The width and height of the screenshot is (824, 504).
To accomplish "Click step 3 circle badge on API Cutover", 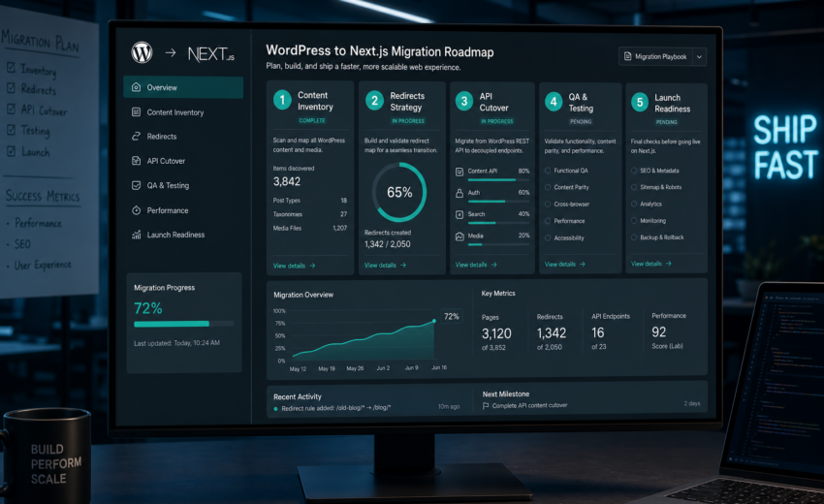I will 464,101.
